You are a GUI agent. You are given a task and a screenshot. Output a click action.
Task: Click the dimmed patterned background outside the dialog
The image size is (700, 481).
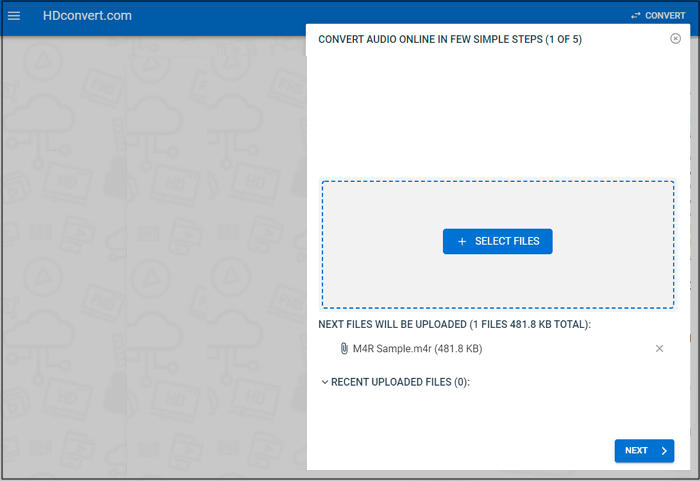coord(150,250)
